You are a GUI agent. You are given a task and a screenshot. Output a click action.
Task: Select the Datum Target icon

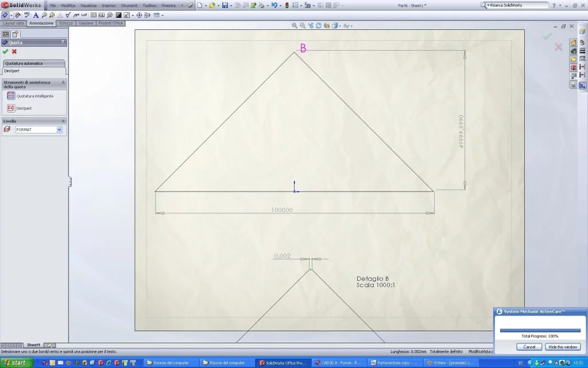click(x=110, y=16)
